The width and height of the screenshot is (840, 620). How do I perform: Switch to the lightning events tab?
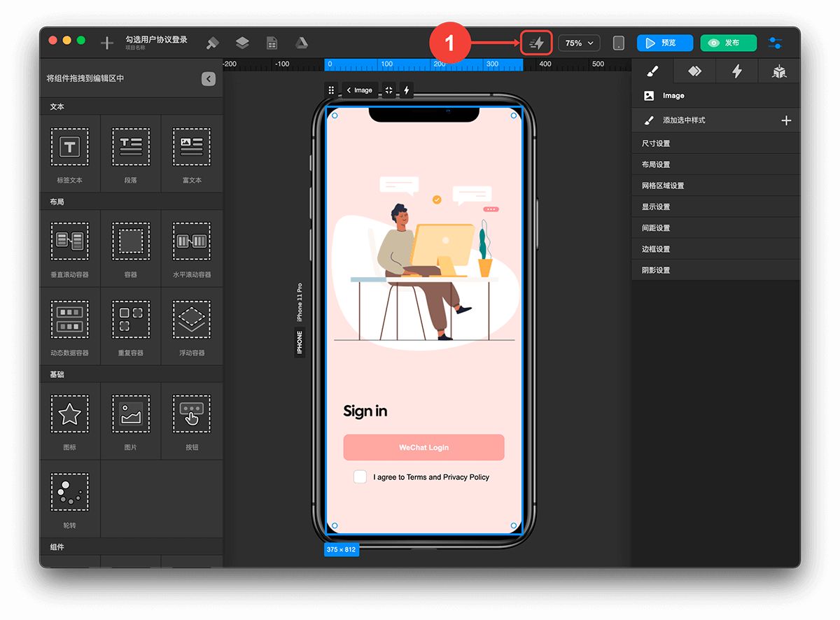[x=736, y=71]
